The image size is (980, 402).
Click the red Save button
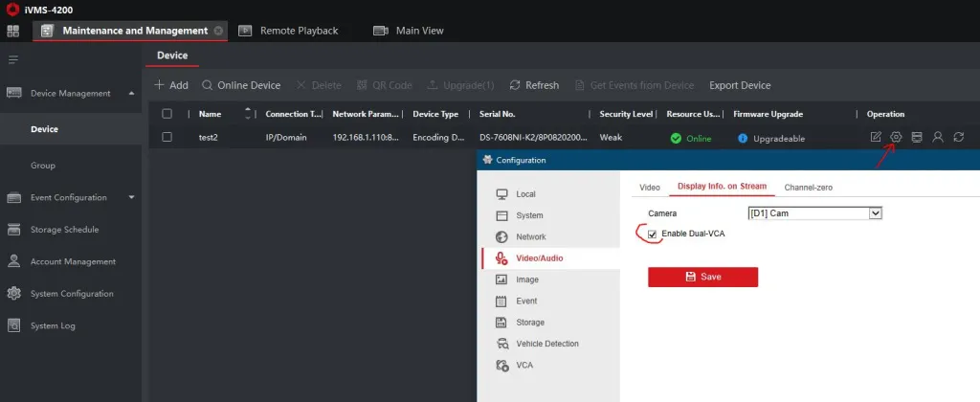coord(702,277)
